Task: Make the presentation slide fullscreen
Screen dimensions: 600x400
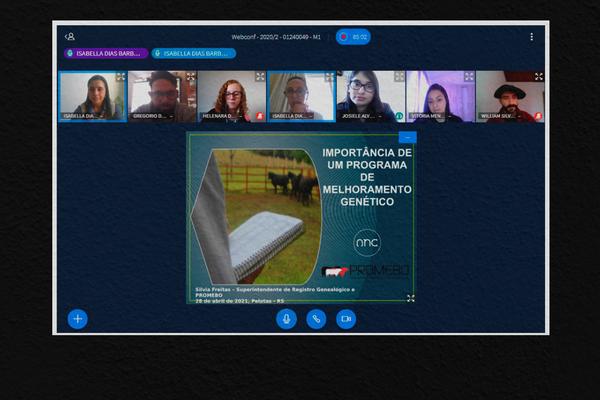Action: (411, 298)
